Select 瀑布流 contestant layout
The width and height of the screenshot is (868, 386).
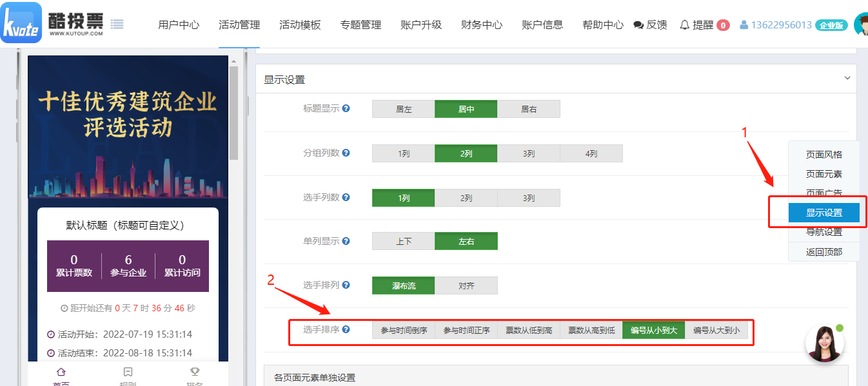point(404,285)
